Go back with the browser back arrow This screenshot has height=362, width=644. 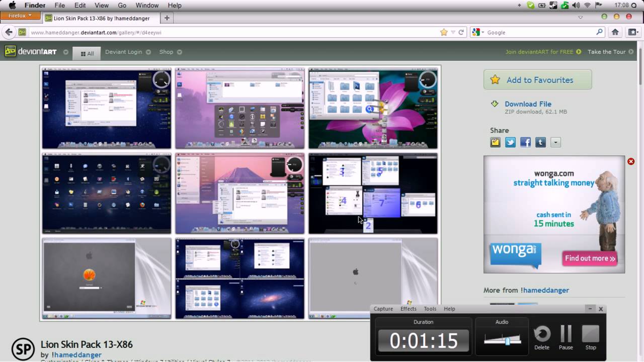tap(8, 32)
